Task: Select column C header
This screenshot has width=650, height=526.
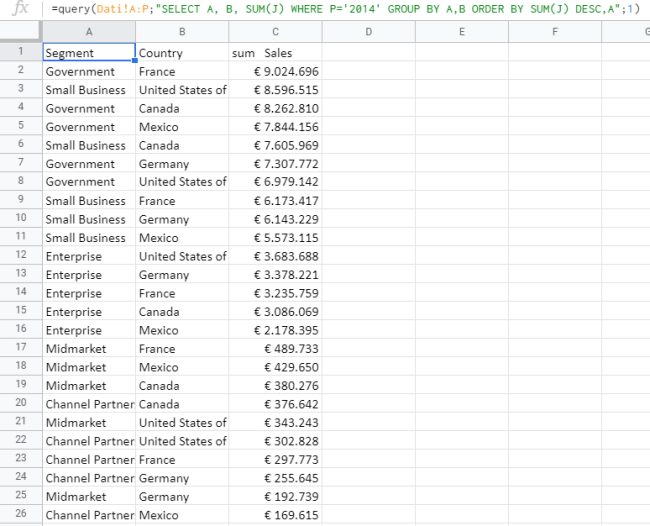Action: pos(274,32)
